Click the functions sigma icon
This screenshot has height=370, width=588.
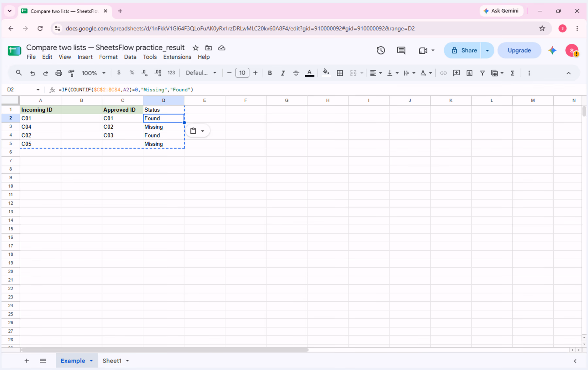(x=513, y=73)
